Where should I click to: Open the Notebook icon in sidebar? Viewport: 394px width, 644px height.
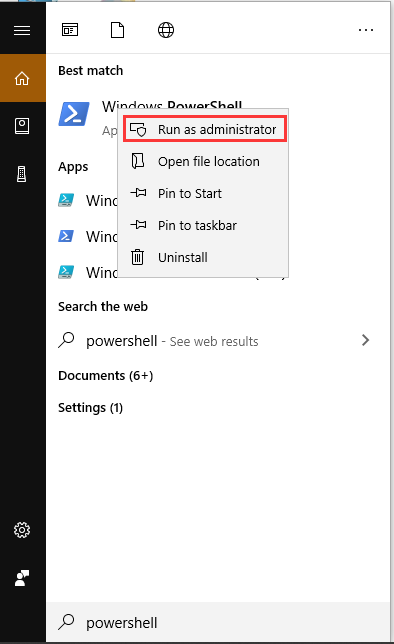[x=22, y=126]
